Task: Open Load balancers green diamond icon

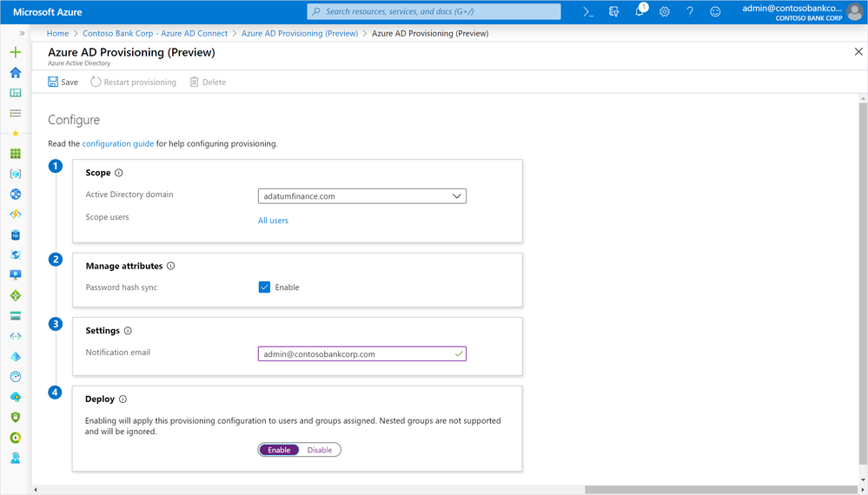Action: coord(16,296)
